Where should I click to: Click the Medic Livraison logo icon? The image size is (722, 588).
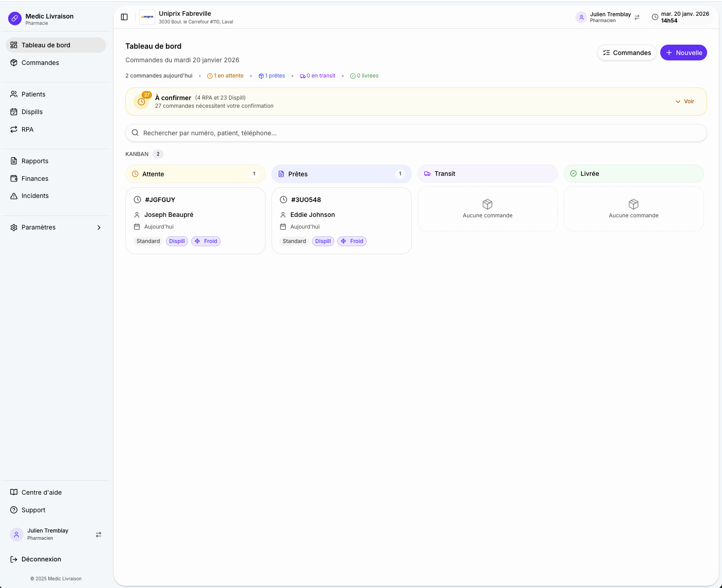tap(15, 18)
